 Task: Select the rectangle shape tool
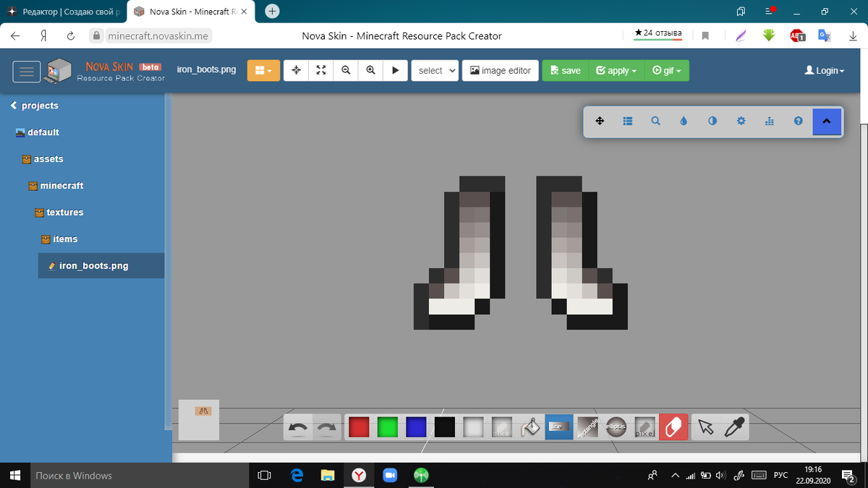[x=587, y=427]
